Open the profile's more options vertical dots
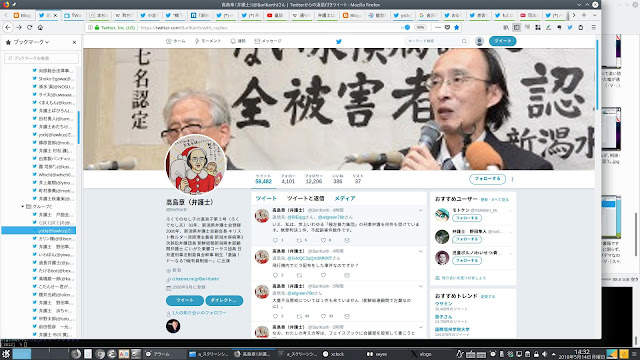 click(512, 179)
